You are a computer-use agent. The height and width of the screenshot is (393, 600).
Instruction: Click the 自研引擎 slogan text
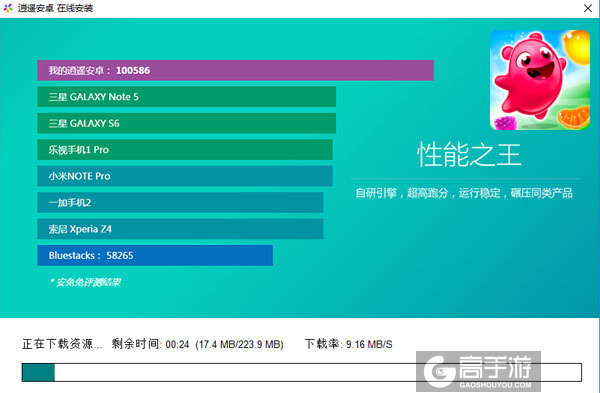coord(464,193)
